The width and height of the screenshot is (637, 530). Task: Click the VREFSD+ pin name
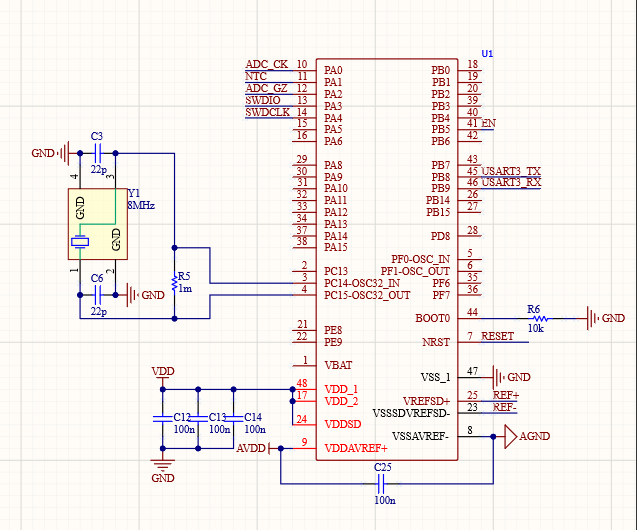427,402
